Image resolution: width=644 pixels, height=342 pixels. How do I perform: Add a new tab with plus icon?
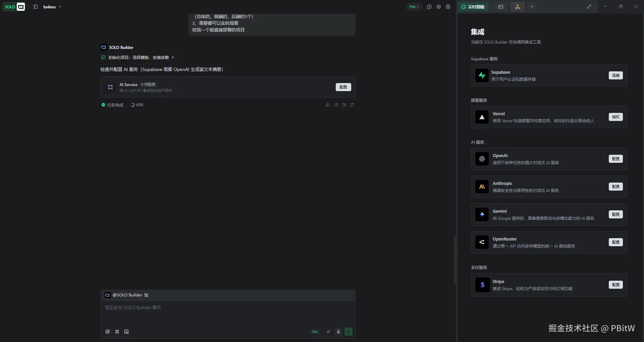point(532,7)
